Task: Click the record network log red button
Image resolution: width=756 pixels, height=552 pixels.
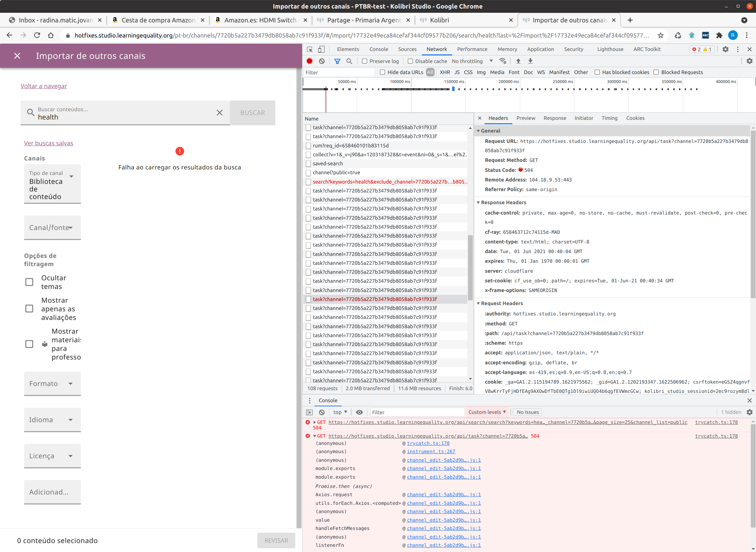Action: (309, 61)
